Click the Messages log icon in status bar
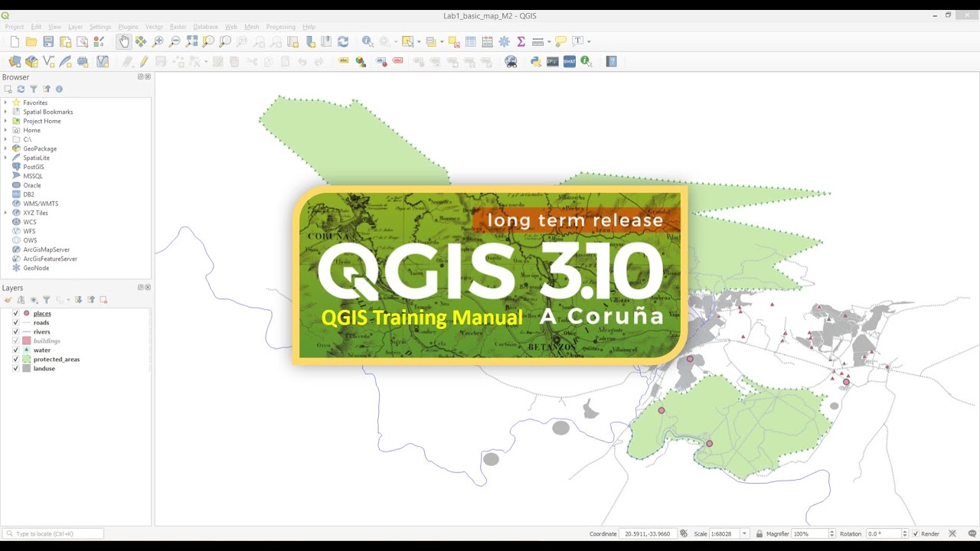 coord(971,533)
